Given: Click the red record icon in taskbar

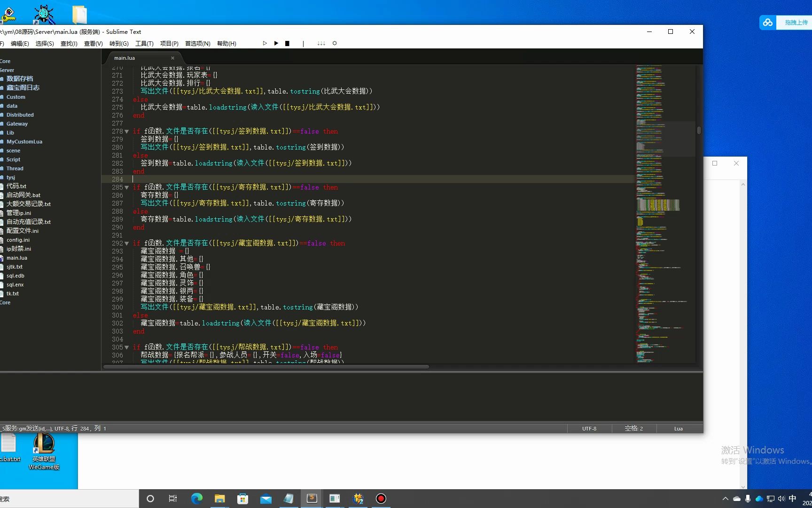Looking at the screenshot, I should [381, 499].
